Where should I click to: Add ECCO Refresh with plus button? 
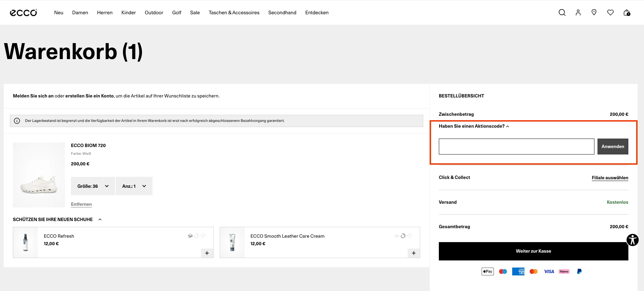tap(207, 253)
